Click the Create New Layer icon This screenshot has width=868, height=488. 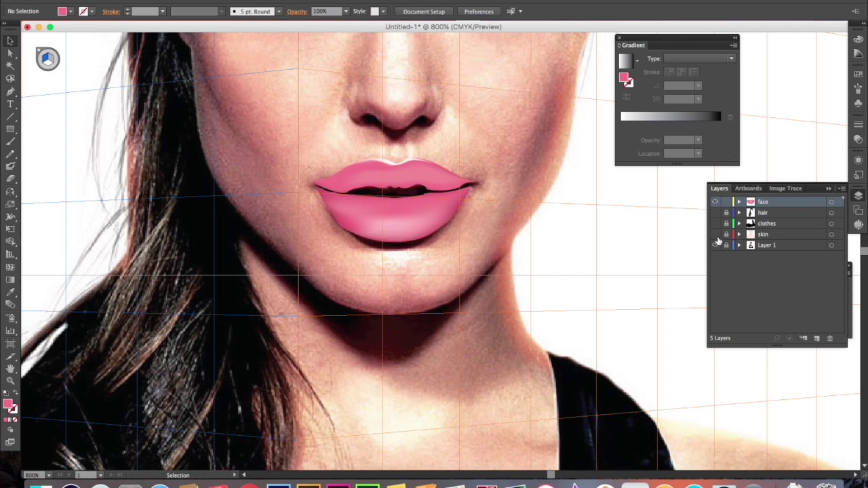816,338
